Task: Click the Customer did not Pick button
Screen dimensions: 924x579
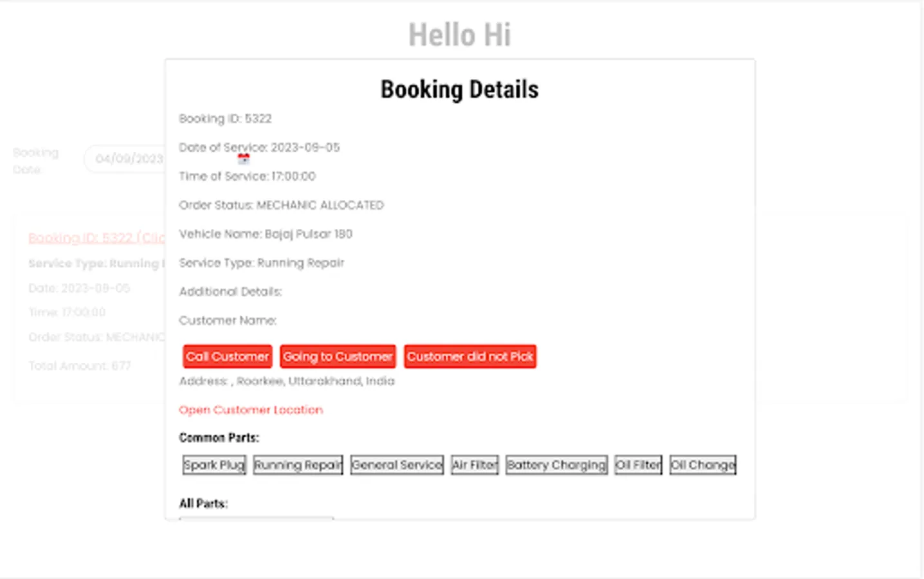Action: pyautogui.click(x=470, y=356)
